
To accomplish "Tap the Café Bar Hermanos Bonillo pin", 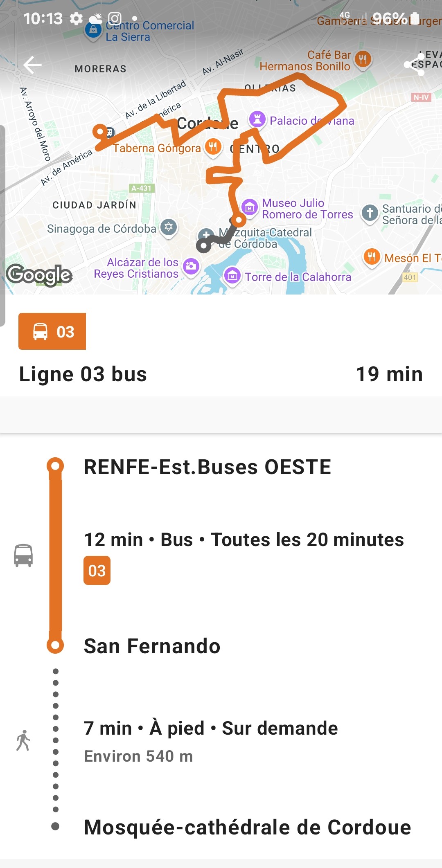I will point(363,60).
